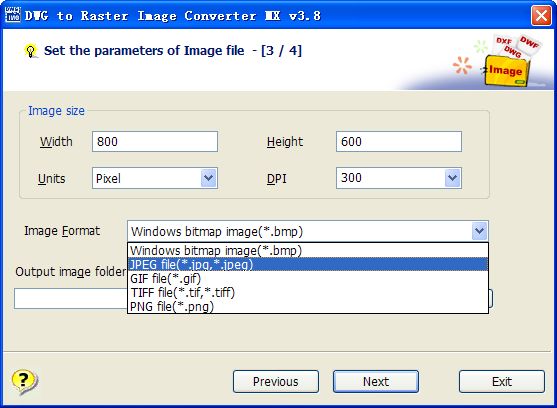The width and height of the screenshot is (557, 408).
Task: Click the Width input field
Action: [155, 141]
